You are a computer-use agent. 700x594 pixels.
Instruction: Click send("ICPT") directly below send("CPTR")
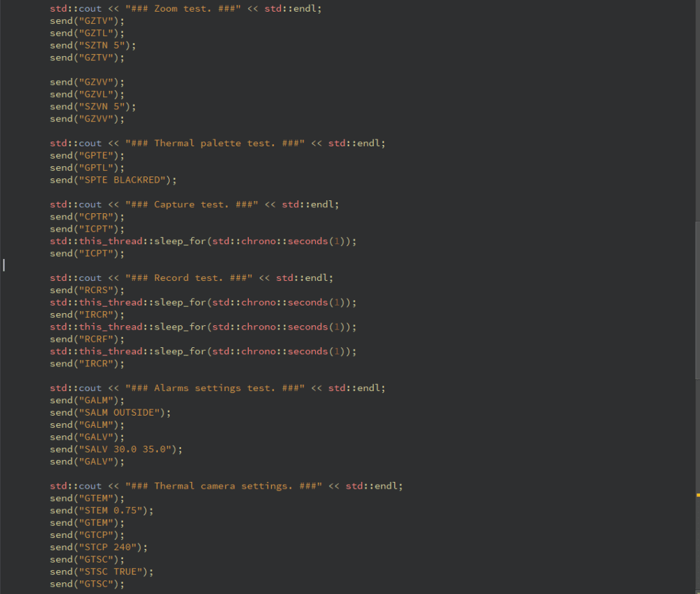click(87, 229)
